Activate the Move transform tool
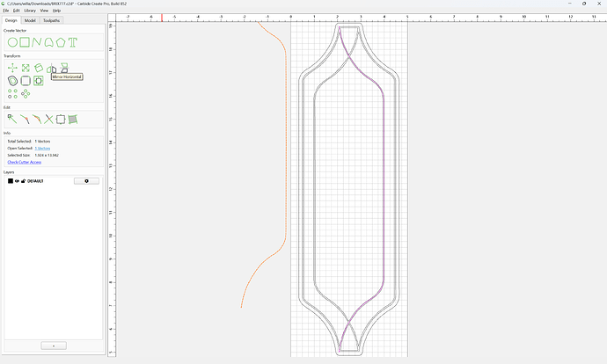 point(12,68)
